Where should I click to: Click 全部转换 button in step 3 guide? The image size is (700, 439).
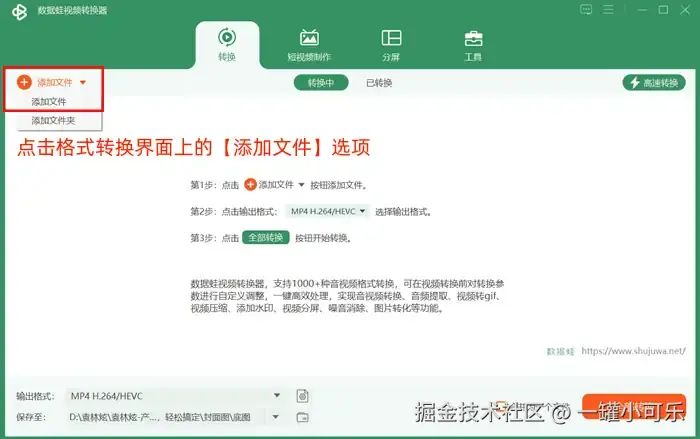[x=266, y=238]
